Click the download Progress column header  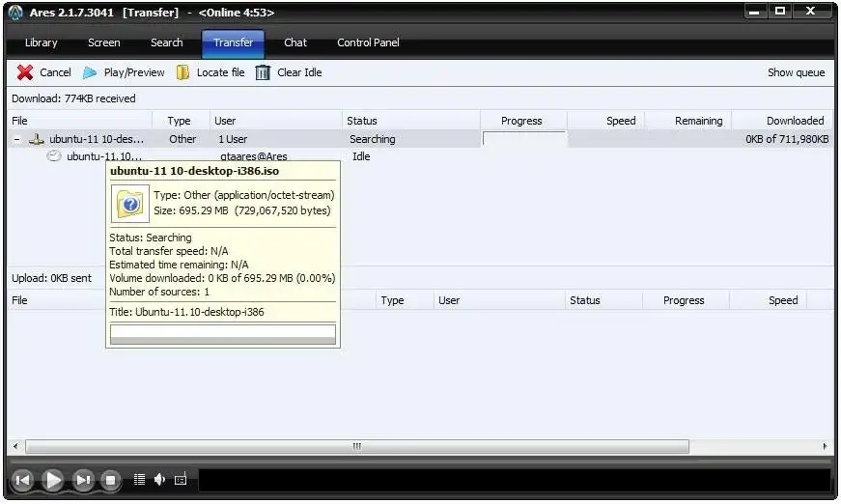click(523, 121)
